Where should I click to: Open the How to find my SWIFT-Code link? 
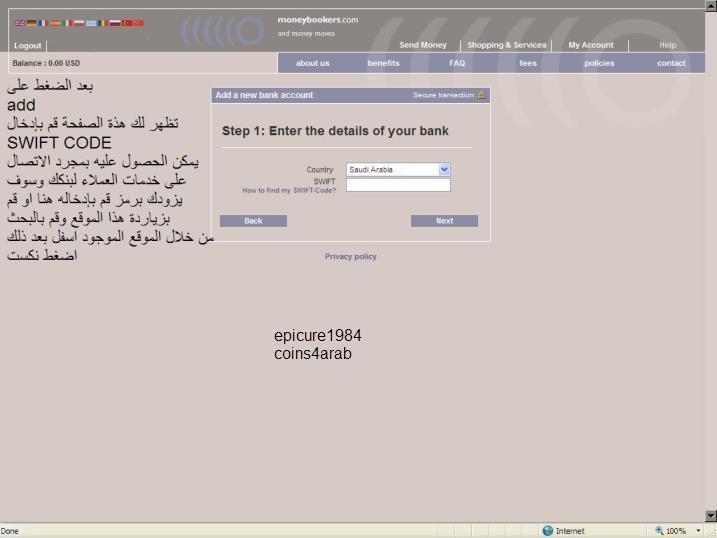click(289, 191)
